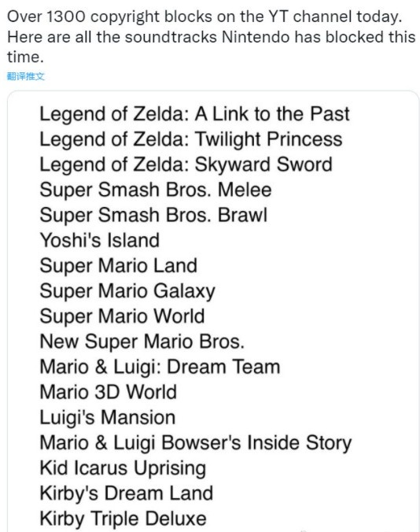Click the 'Super Mario World' entry

[x=122, y=316]
